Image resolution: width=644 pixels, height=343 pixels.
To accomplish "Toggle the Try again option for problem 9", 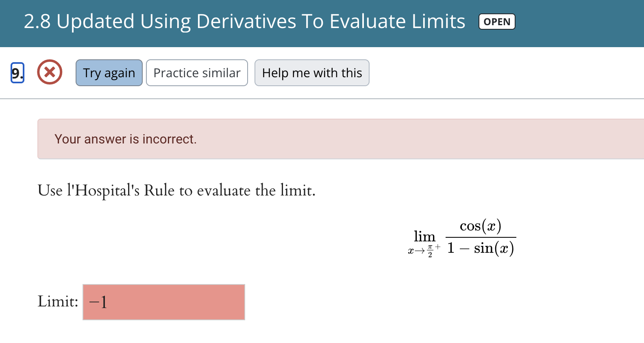I will pos(109,73).
